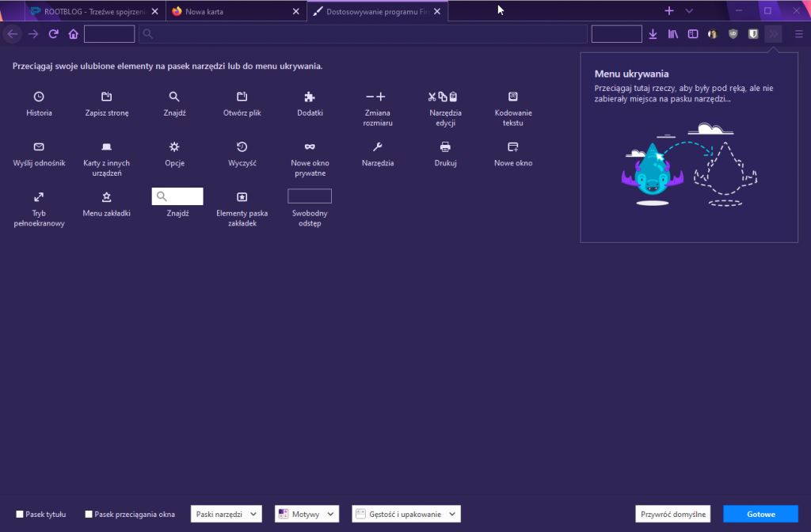Click the Nowe okno prywatne icon
Image resolution: width=811 pixels, height=532 pixels.
point(309,146)
